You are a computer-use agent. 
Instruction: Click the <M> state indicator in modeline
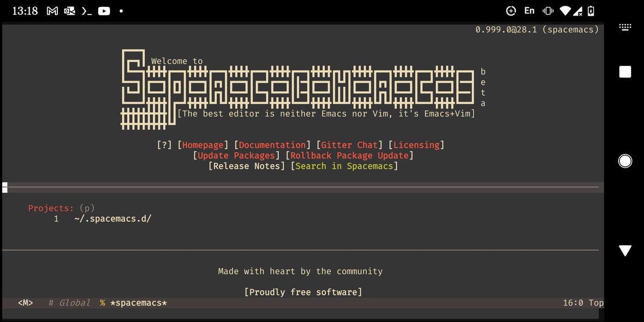25,303
